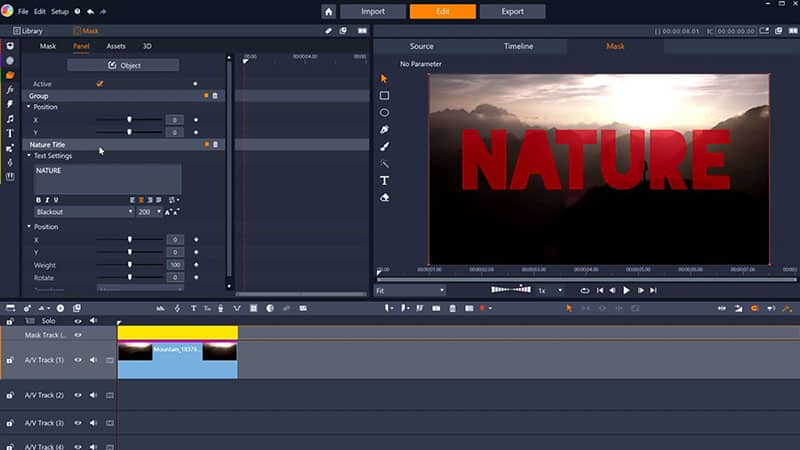Hide A/V Track (1) using eye icon
The height and width of the screenshot is (450, 800).
[78, 359]
